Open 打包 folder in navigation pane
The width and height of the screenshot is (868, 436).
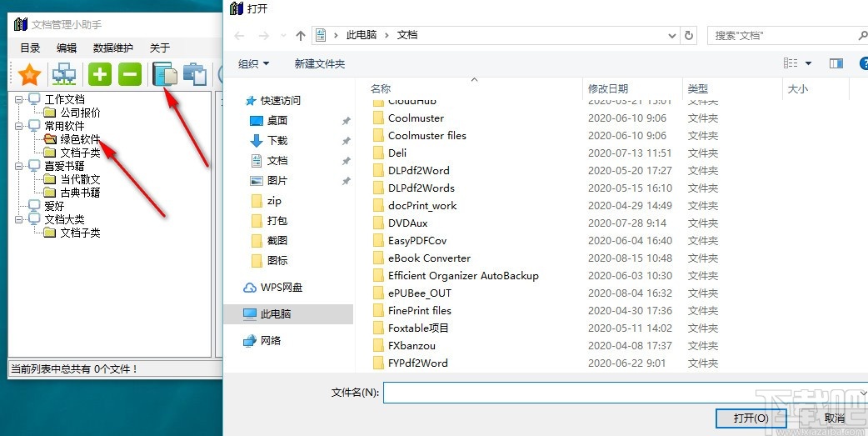coord(277,220)
